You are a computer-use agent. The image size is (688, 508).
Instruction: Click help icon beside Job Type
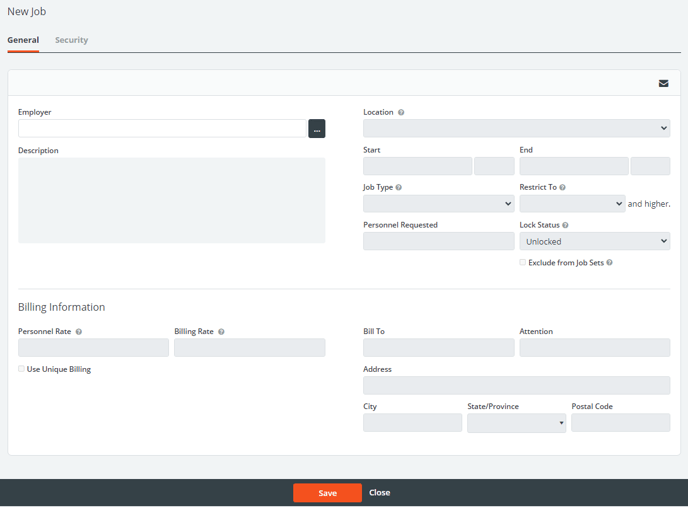tap(399, 188)
